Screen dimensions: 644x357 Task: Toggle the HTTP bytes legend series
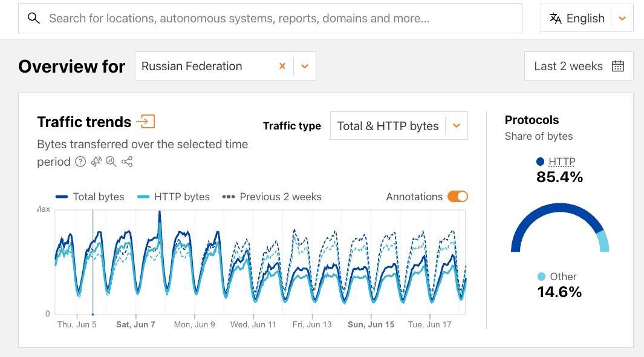[x=174, y=197]
